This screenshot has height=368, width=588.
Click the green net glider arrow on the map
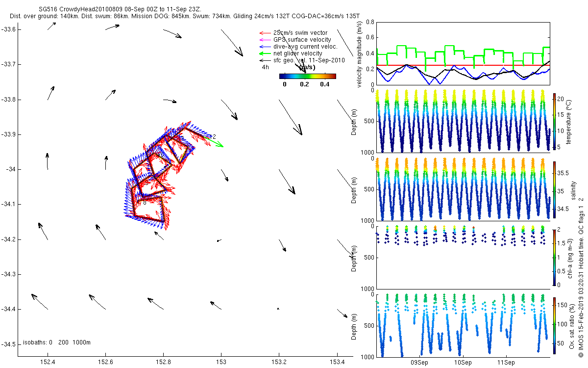[214, 142]
